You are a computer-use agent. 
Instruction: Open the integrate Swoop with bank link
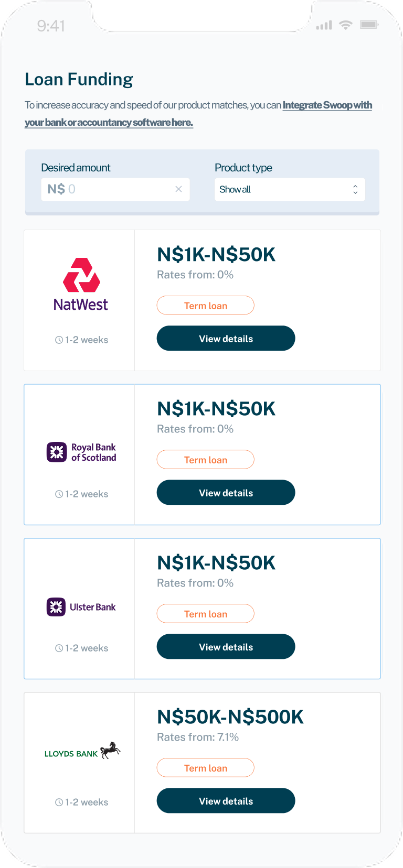coord(327,105)
